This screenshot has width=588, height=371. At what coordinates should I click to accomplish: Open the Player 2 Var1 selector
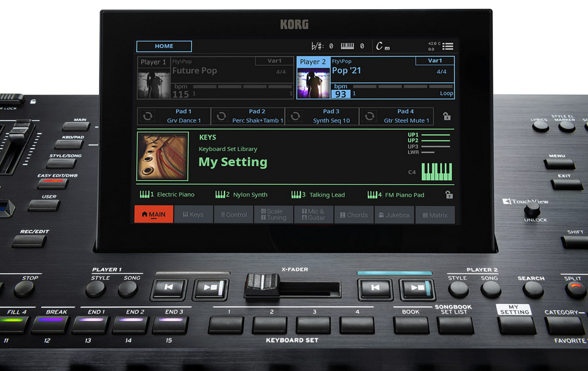point(434,61)
